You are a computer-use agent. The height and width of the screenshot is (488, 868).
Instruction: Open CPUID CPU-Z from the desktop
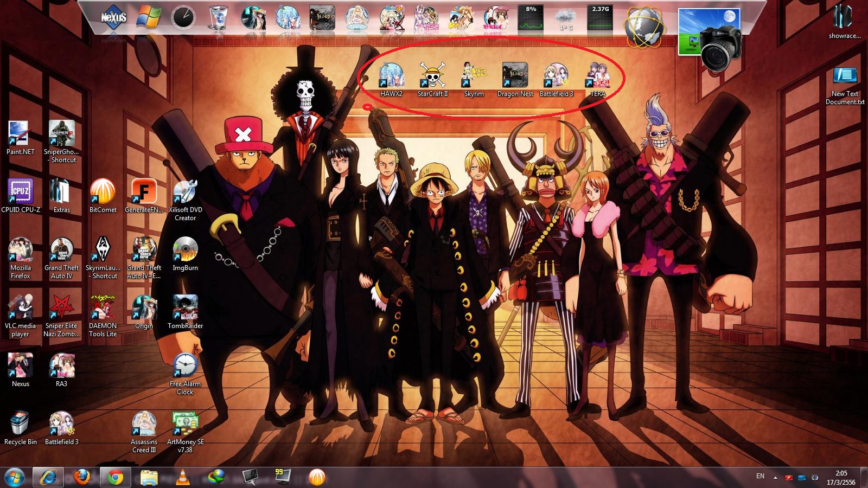(x=21, y=196)
